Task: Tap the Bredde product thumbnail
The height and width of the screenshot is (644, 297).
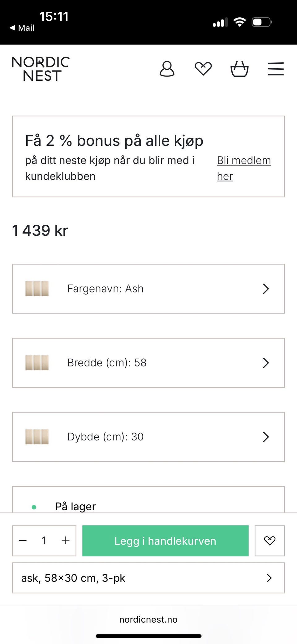Action: click(37, 363)
